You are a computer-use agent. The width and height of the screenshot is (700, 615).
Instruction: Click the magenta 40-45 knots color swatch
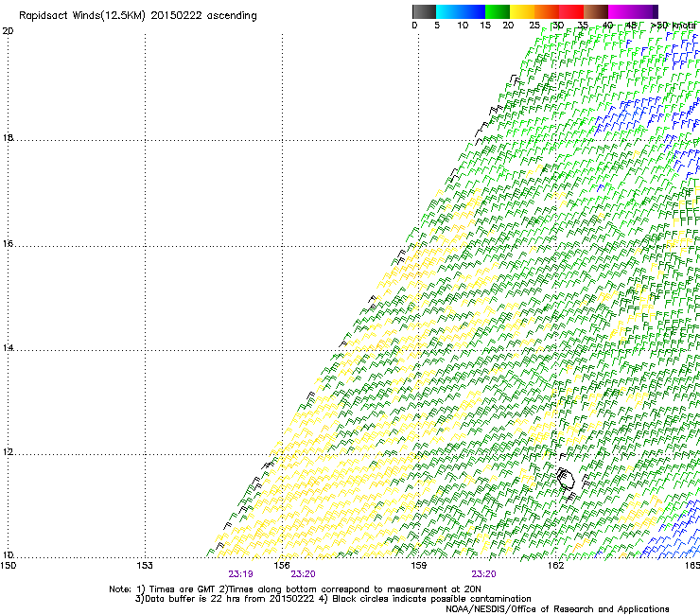[621, 11]
